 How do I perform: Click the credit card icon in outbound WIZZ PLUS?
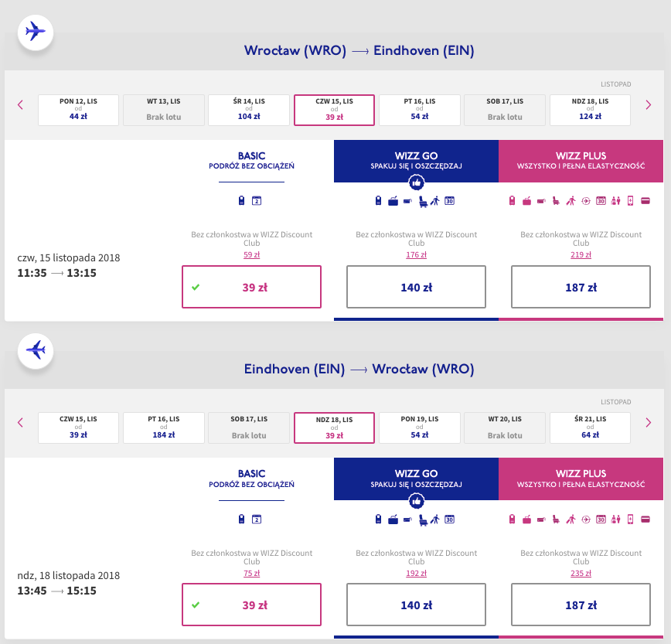[644, 201]
